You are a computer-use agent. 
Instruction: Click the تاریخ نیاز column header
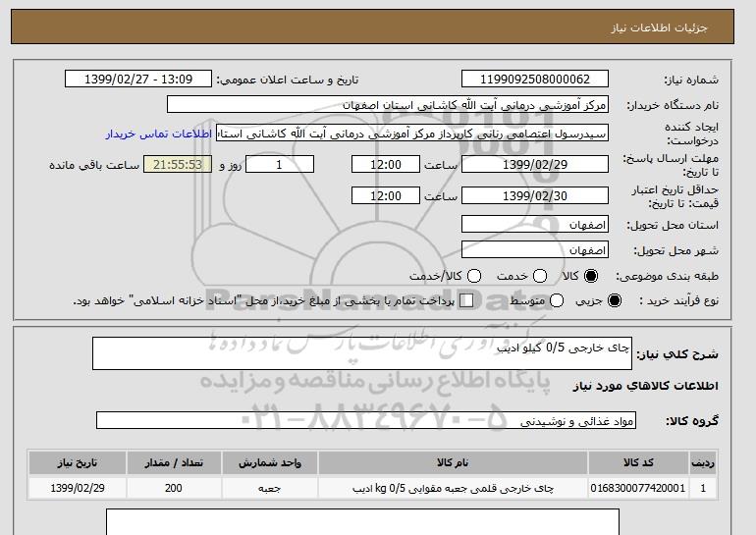[x=78, y=462]
